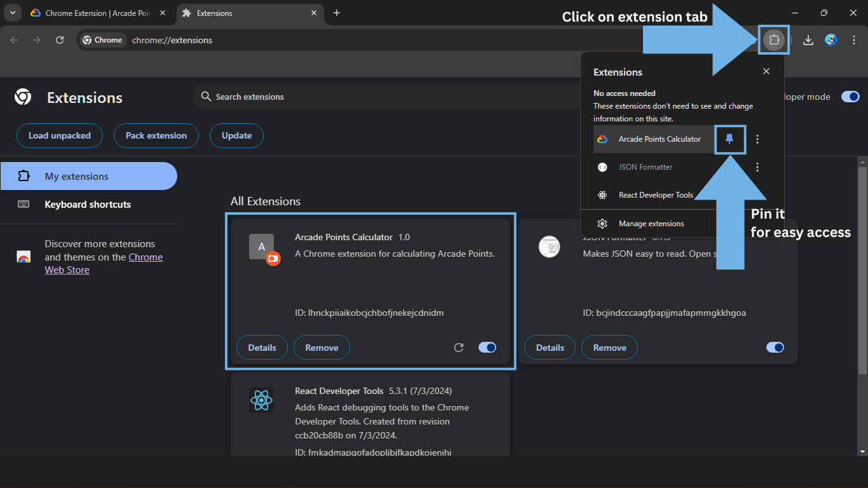This screenshot has width=868, height=488.
Task: Reload the page with refresh button
Action: point(60,40)
